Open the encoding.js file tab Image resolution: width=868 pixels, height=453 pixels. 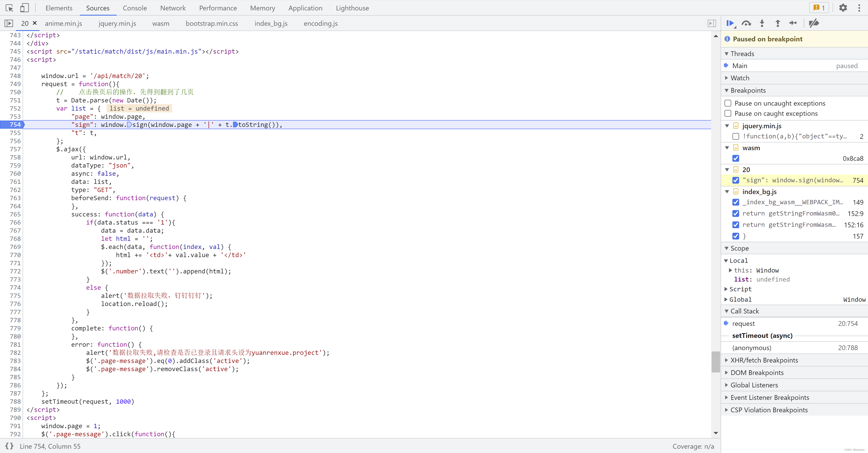click(321, 23)
